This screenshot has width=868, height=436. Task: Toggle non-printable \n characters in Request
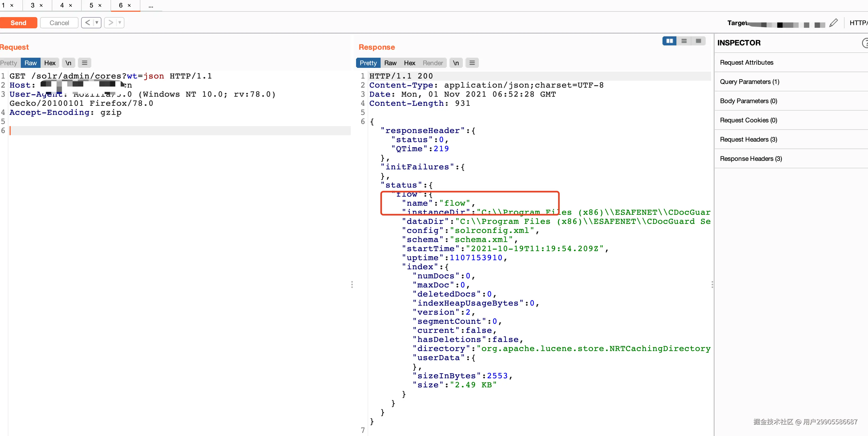click(x=68, y=63)
